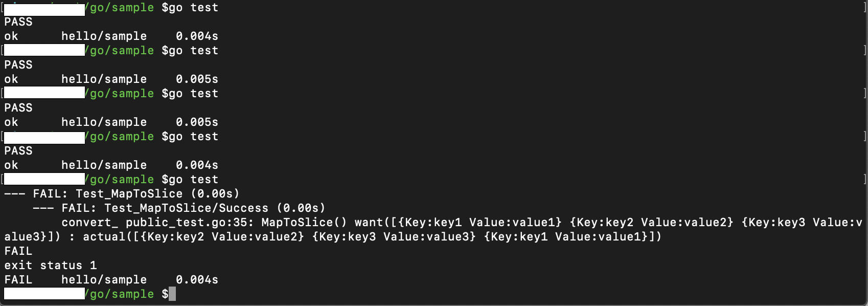Image resolution: width=868 pixels, height=306 pixels.
Task: Click the FAIL: Test_MapToSlice/Success subtest line
Action: click(x=179, y=208)
